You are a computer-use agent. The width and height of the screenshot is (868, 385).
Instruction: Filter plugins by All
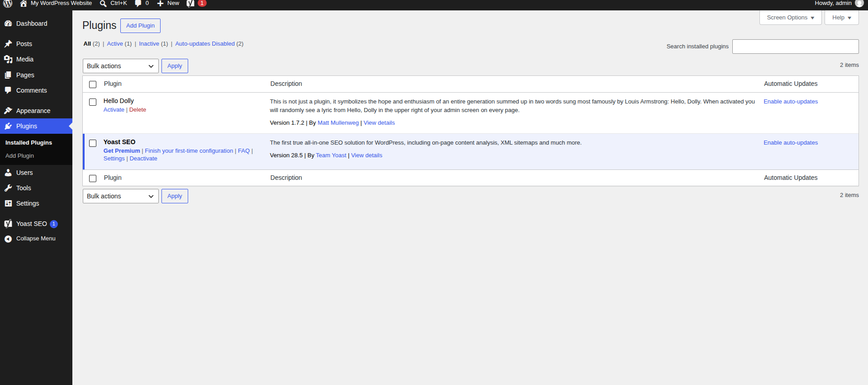[87, 44]
